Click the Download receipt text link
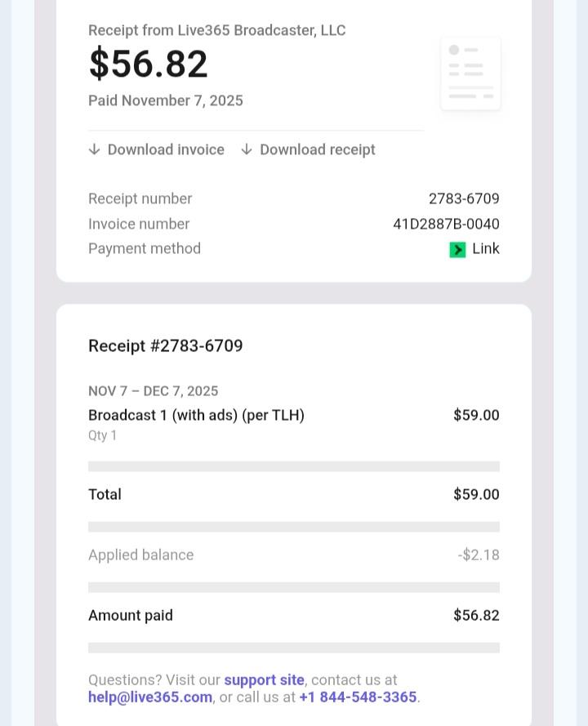Screen dimensions: 588x726 (x=318, y=149)
